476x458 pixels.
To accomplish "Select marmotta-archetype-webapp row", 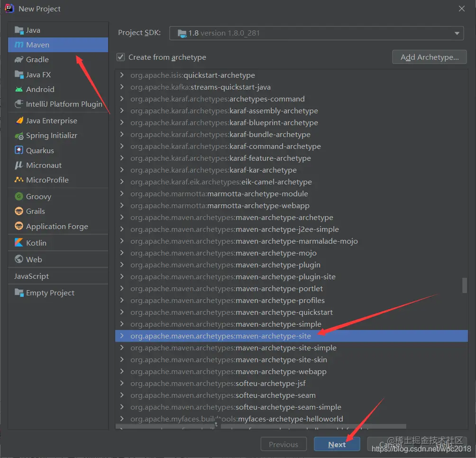I will tap(292, 205).
